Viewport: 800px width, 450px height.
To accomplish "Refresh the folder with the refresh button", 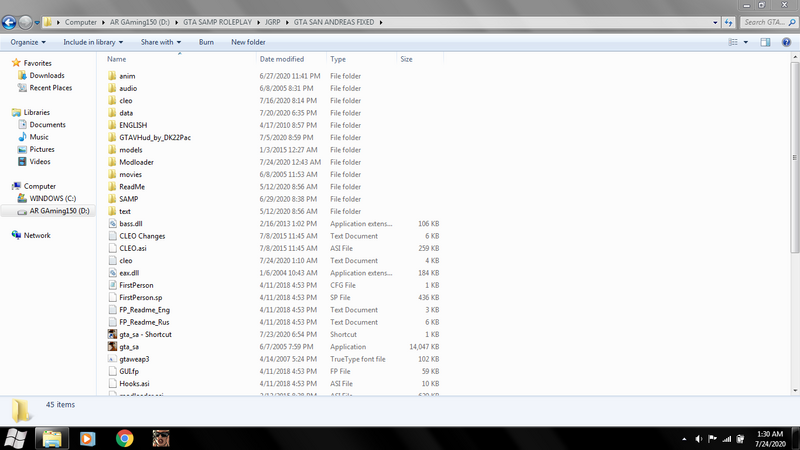I will (729, 22).
